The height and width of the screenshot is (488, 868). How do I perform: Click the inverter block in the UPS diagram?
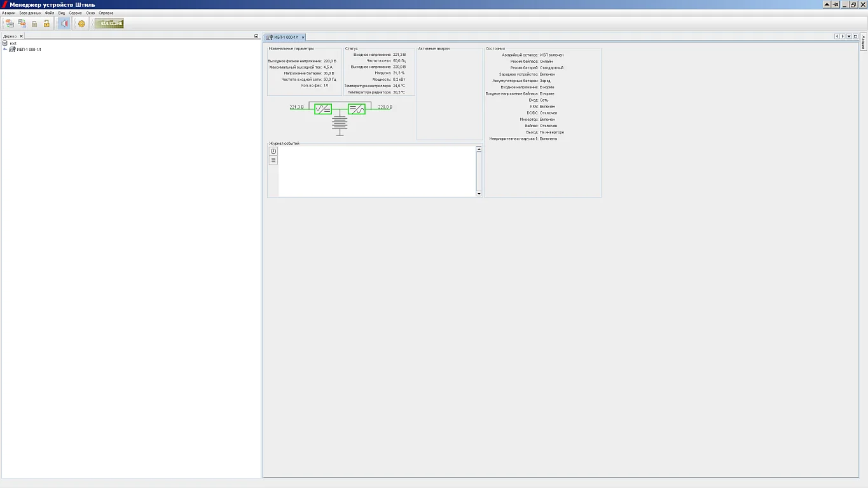[357, 109]
